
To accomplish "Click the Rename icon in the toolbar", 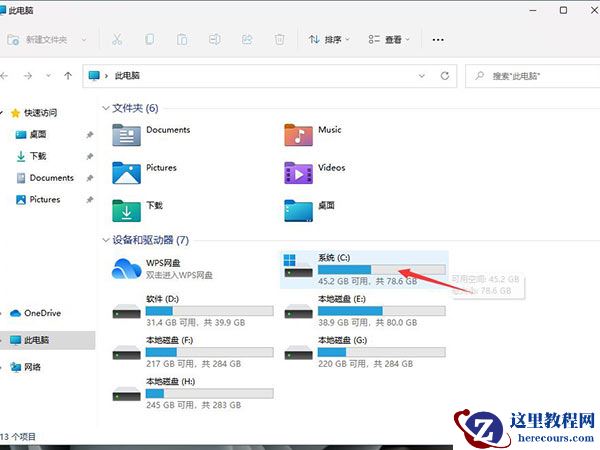I will pos(214,39).
